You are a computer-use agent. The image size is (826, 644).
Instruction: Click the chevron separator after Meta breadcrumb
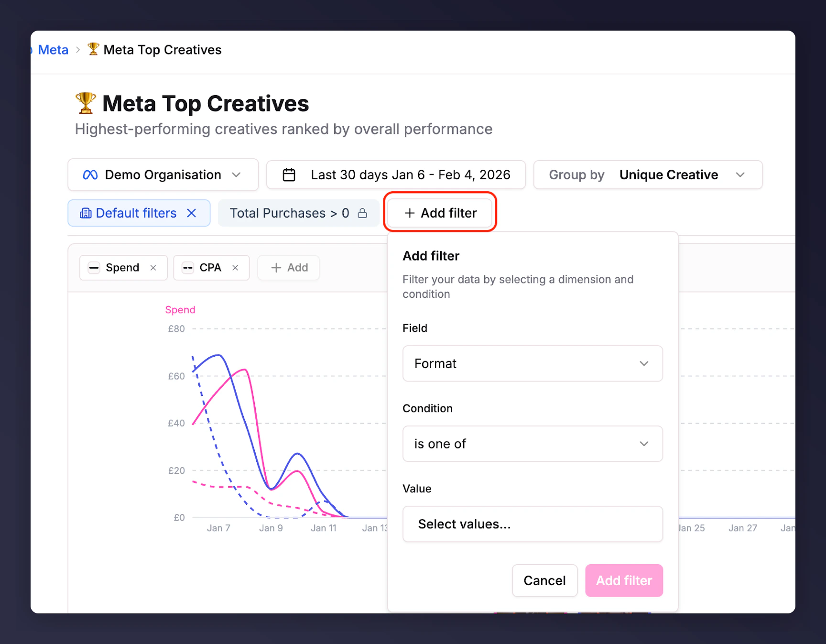78,50
